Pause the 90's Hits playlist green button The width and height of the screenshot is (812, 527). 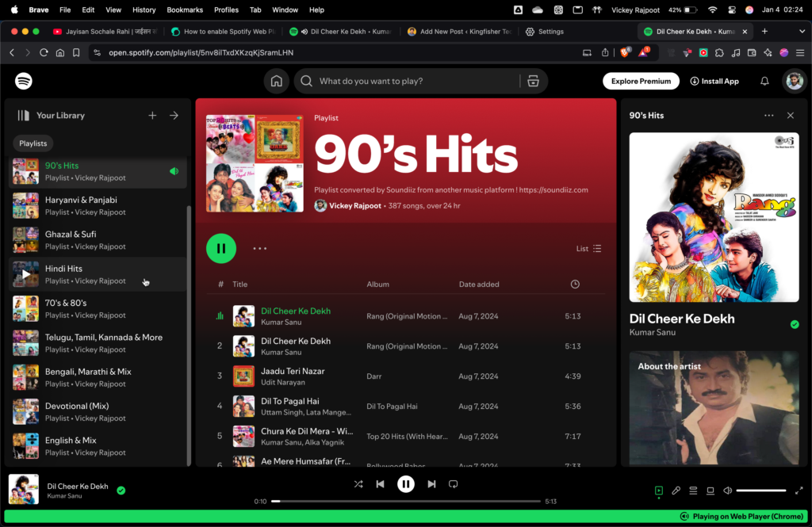pyautogui.click(x=221, y=249)
